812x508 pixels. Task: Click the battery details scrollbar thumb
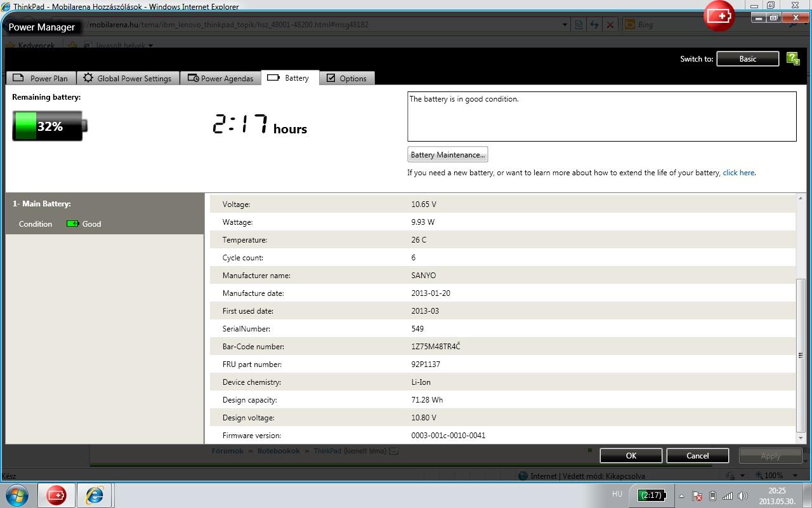tap(801, 355)
